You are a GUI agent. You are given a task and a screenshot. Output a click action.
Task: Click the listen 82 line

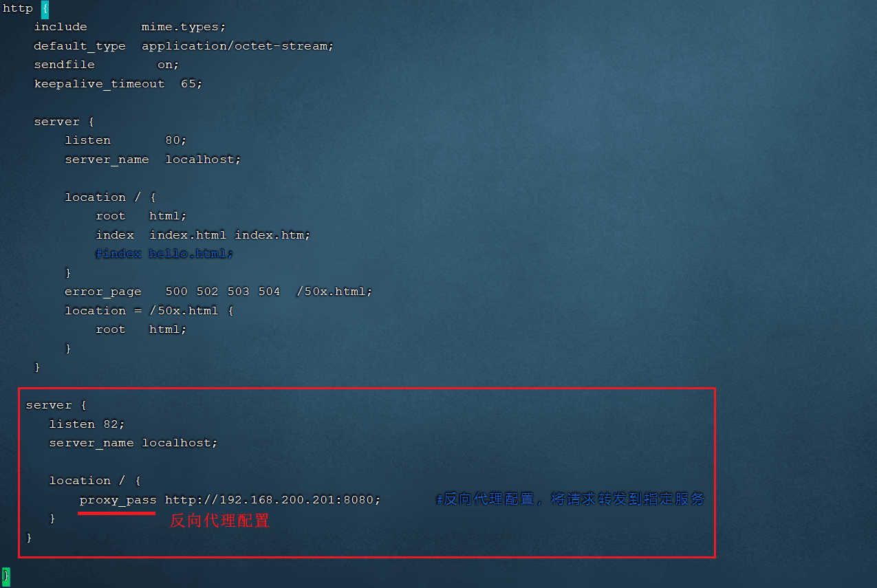pos(87,424)
